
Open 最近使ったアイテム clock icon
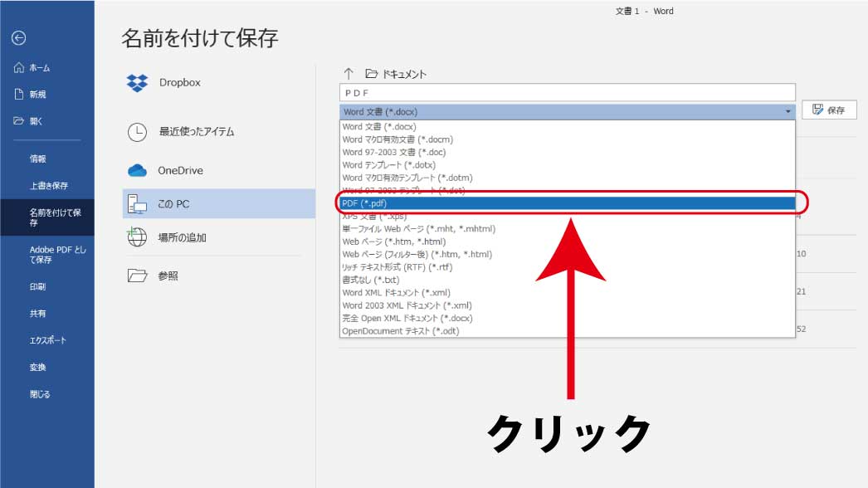pos(137,132)
